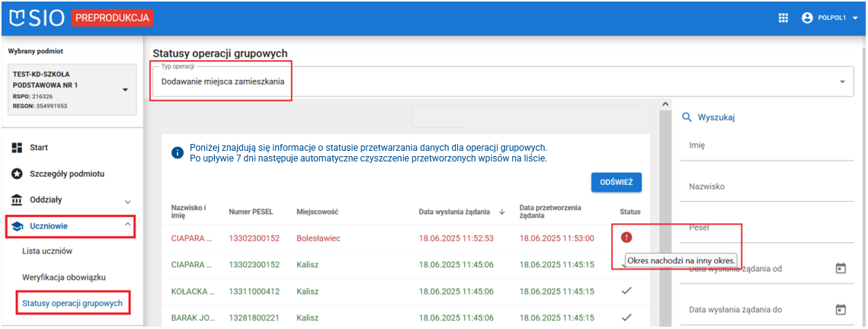This screenshot has width=868, height=329.
Task: Click the POLPOL1 user account avatar
Action: (807, 18)
